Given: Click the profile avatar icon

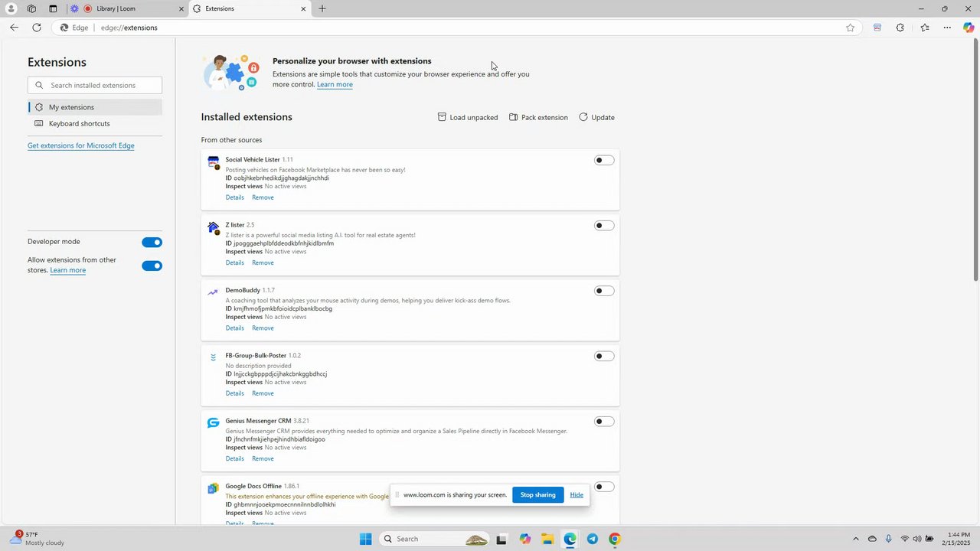Looking at the screenshot, I should 11,8.
